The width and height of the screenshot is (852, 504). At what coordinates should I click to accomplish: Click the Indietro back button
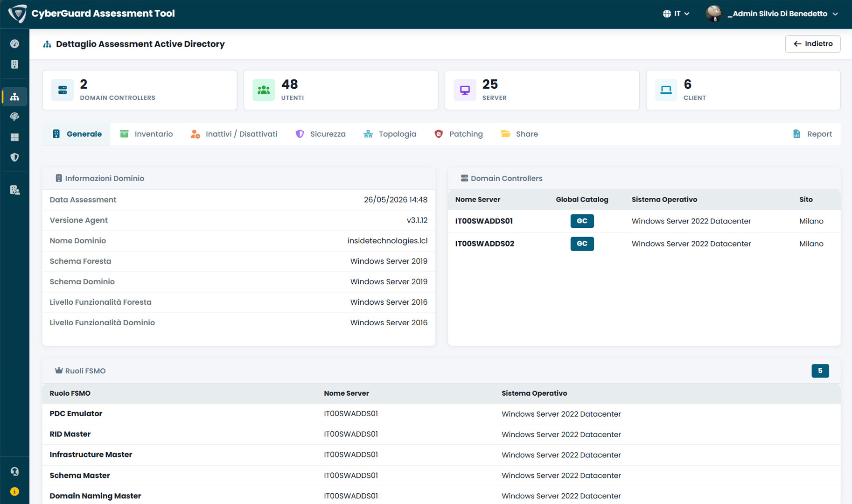point(812,44)
